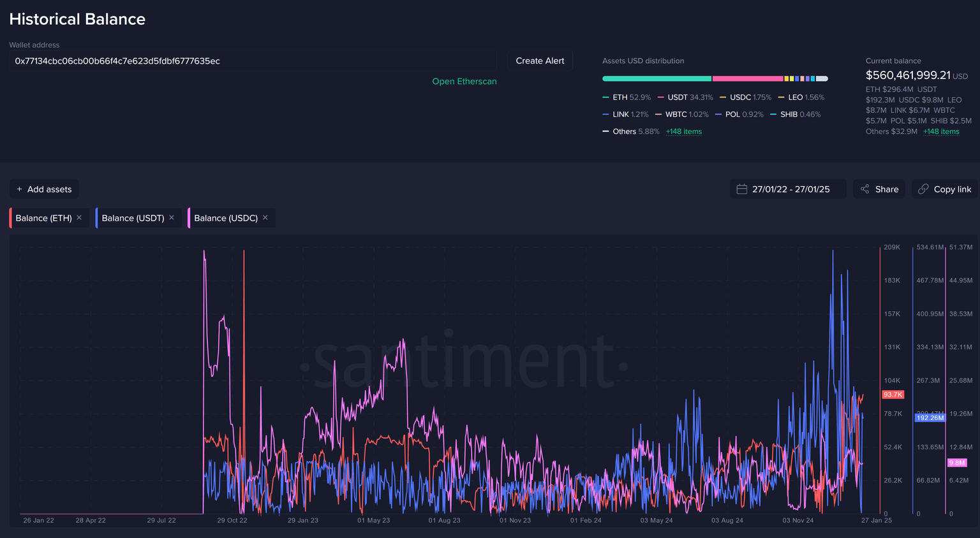This screenshot has width=980, height=538.
Task: Click the red 93.7K ETH axis value label
Action: [893, 395]
